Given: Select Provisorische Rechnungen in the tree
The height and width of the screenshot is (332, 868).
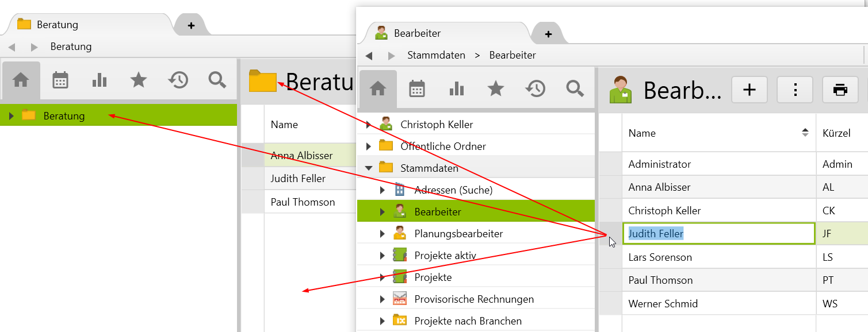Looking at the screenshot, I should [474, 299].
